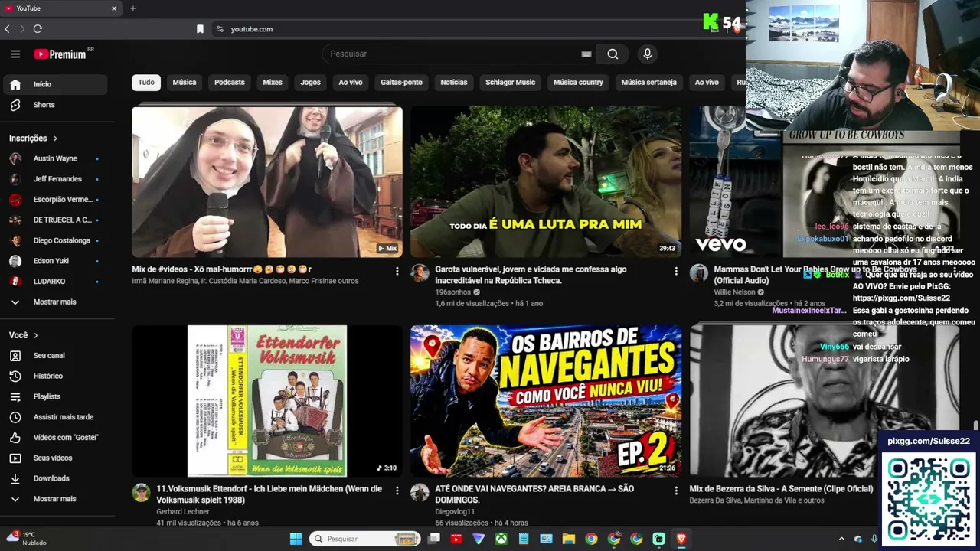Screen dimensions: 980x551
Task: Click the Brave browser taskbar icon
Action: (681, 539)
